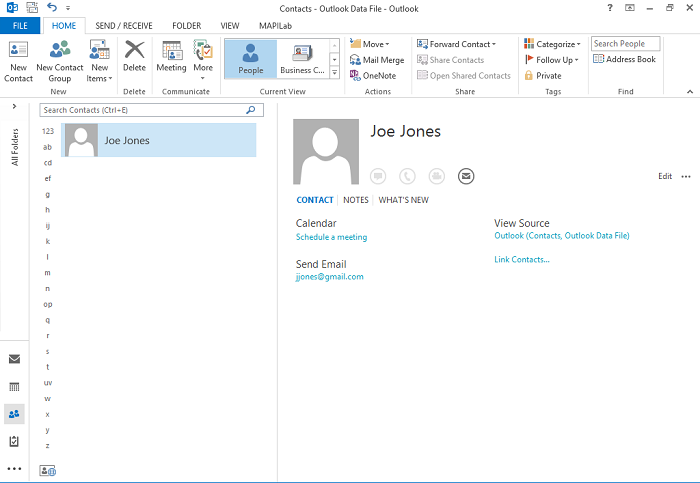Switch to CONTACT card tab
This screenshot has height=483, width=700.
(315, 200)
